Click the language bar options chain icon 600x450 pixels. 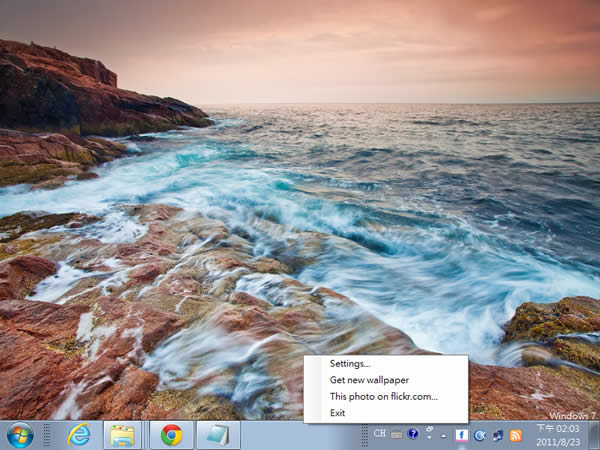coord(429,430)
